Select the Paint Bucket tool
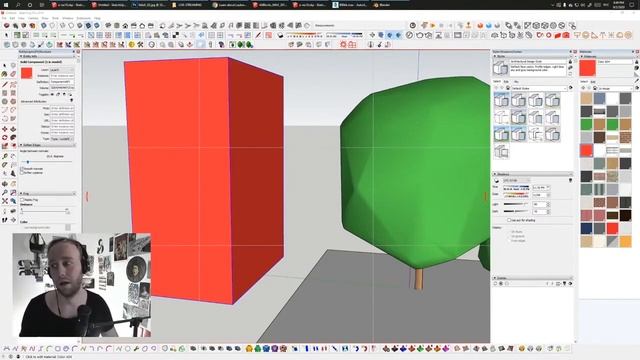The width and height of the screenshot is (640, 360). [x=4, y=74]
